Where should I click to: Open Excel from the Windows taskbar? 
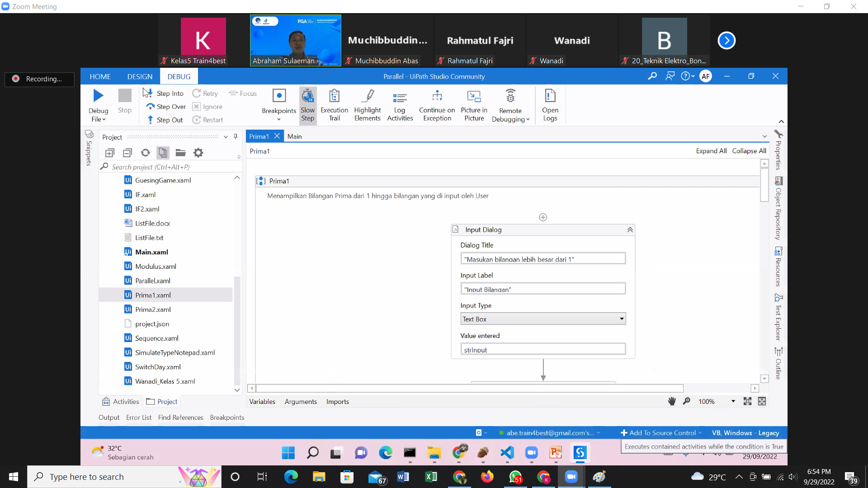(x=431, y=477)
